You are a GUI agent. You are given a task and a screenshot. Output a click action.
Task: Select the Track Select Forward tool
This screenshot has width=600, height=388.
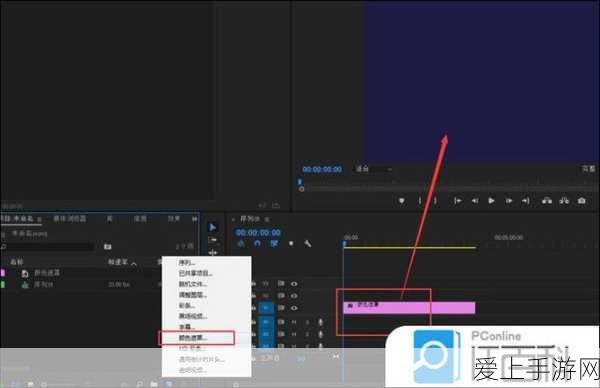213,240
